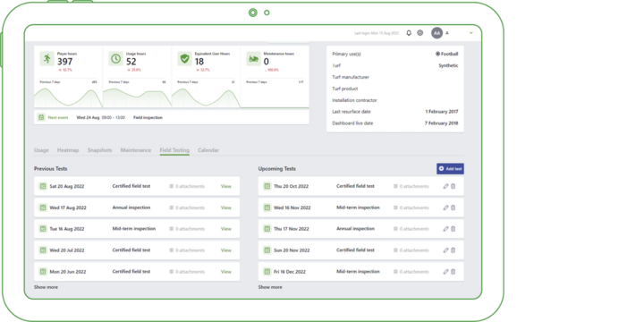Click the AA user avatar
The width and height of the screenshot is (644, 322).
(x=437, y=33)
